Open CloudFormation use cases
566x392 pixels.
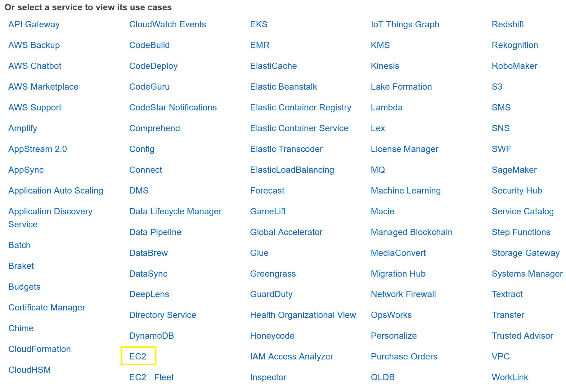40,349
